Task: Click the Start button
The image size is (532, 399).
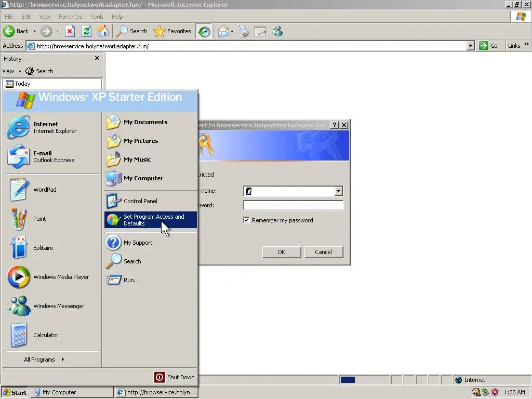Action: click(x=15, y=393)
